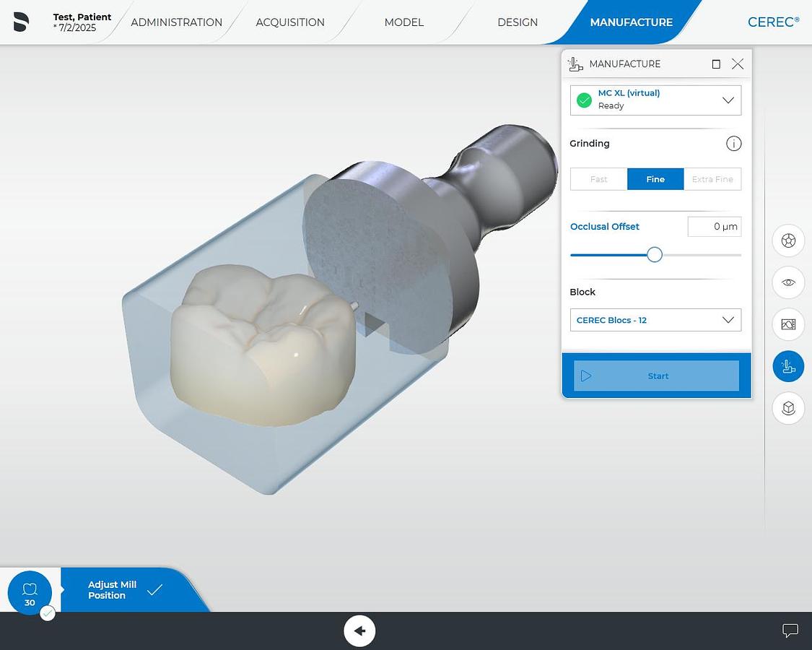
Task: Select the Fine grinding option
Action: pos(655,178)
